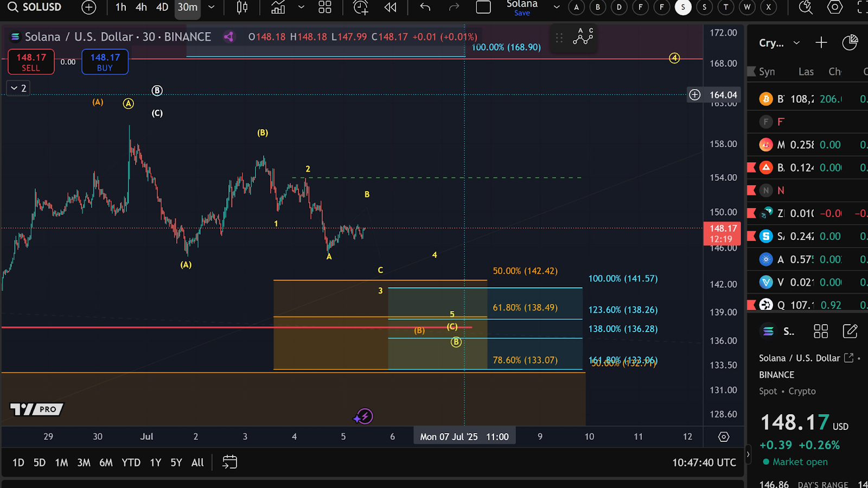868x488 pixels.
Task: Open the Indicators panel
Action: tap(278, 8)
